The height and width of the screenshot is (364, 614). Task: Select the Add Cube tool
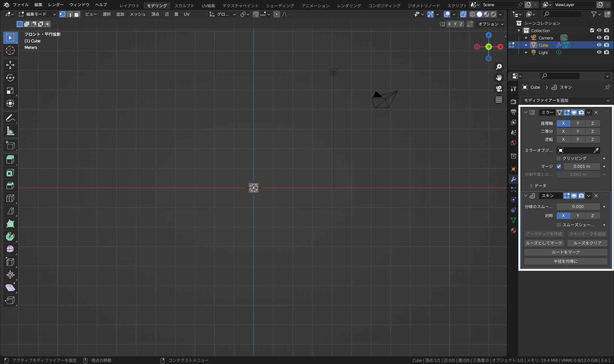(10, 145)
